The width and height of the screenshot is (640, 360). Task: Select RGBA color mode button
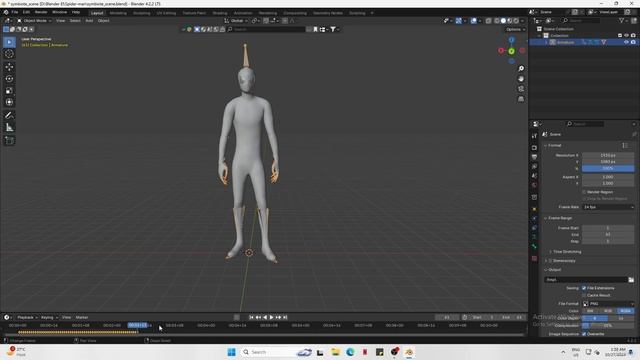[x=626, y=311]
